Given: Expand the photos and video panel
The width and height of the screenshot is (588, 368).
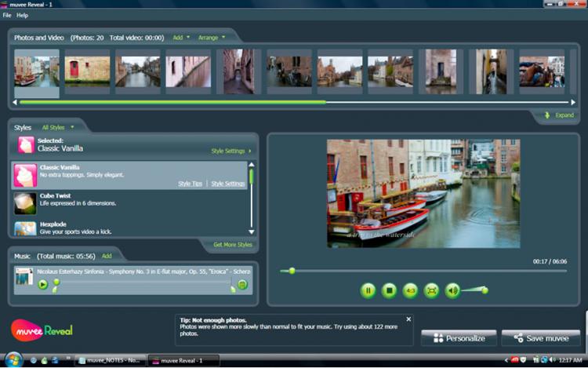Looking at the screenshot, I should [560, 115].
